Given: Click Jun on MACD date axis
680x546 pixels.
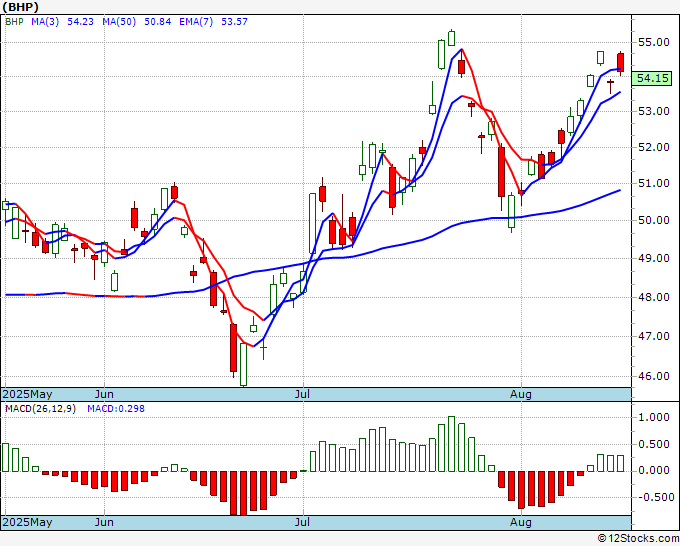Looking at the screenshot, I should click(104, 522).
